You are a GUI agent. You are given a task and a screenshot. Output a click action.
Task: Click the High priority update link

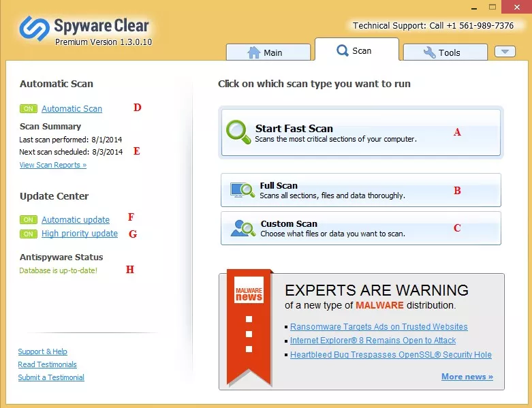point(80,234)
